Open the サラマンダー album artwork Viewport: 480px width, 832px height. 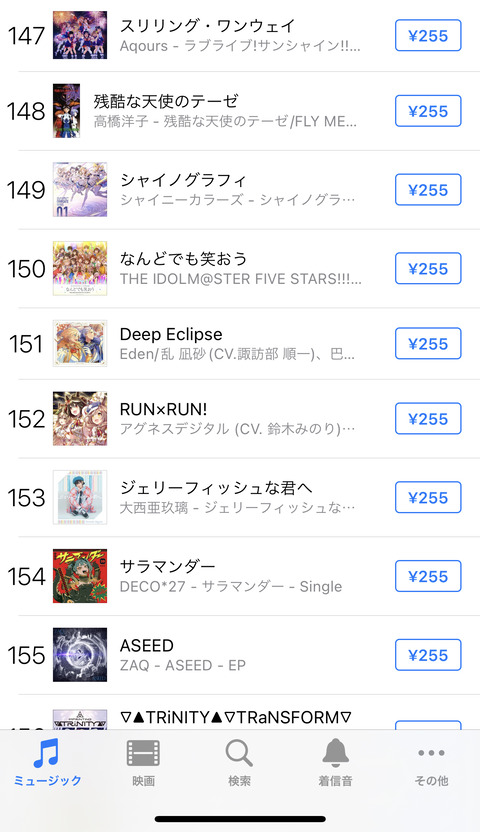pyautogui.click(x=80, y=576)
